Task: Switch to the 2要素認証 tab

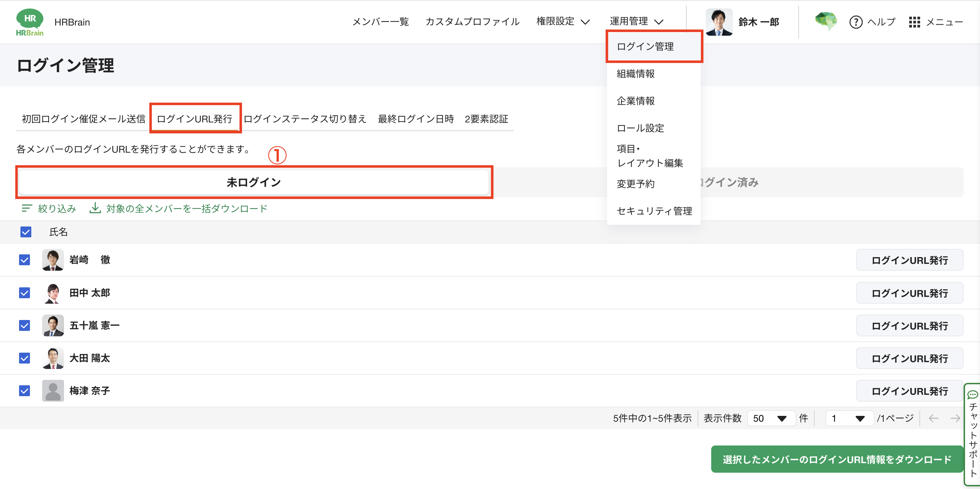Action: point(486,119)
